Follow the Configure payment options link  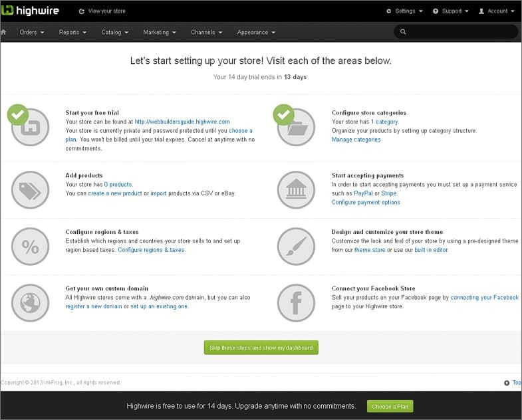(x=366, y=202)
